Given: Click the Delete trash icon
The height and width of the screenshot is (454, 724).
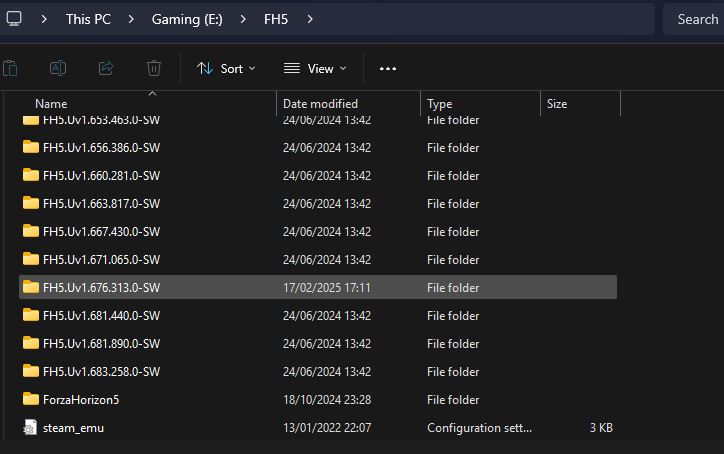Looking at the screenshot, I should (x=154, y=68).
